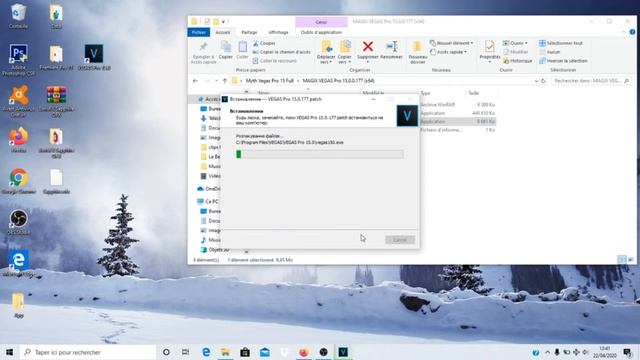Open the Avast desktop shortcut
640x360 pixels.
(18, 101)
